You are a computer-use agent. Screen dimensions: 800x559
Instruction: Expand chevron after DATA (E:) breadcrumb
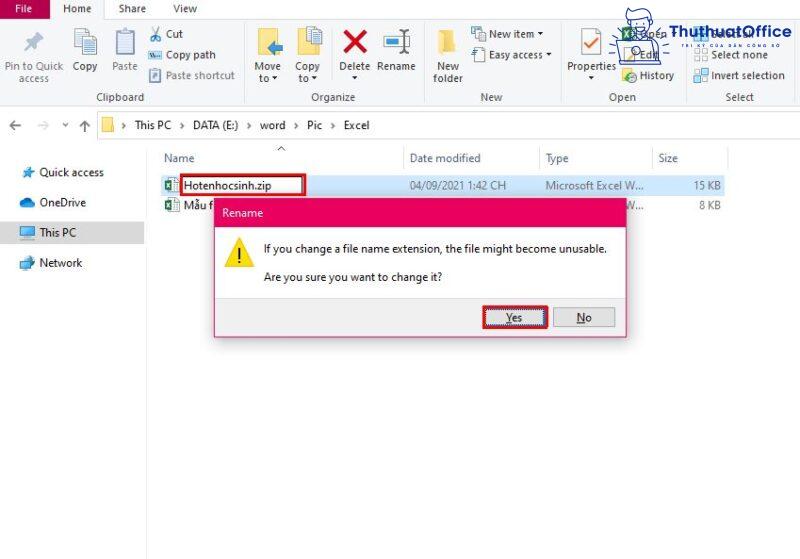249,125
